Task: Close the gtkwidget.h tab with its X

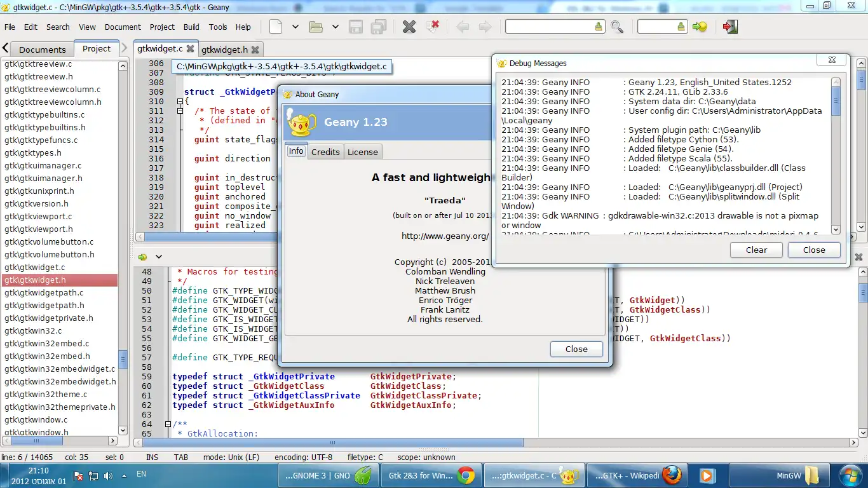Action: pyautogui.click(x=255, y=50)
